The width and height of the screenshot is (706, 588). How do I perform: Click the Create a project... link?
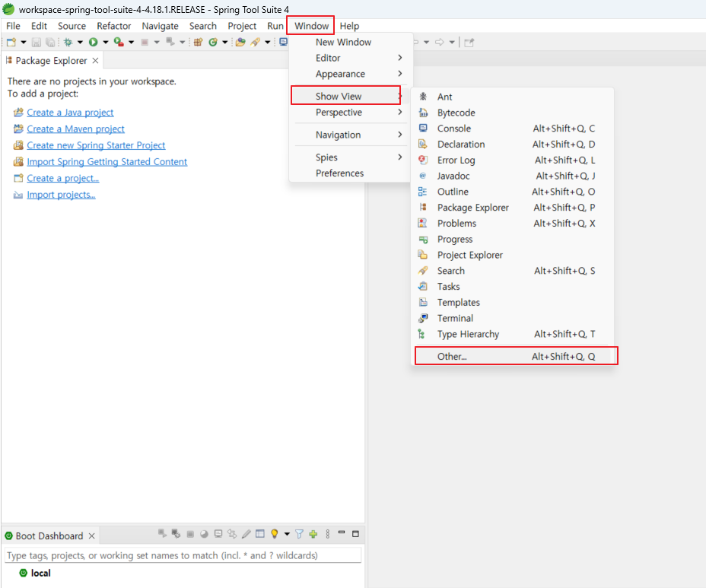tap(63, 178)
